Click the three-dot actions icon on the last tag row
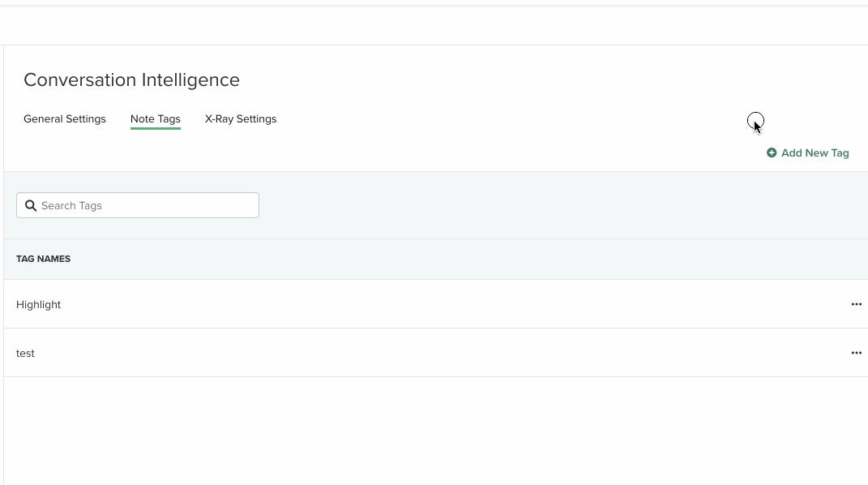Viewport: 868px width, 485px height. pyautogui.click(x=856, y=353)
